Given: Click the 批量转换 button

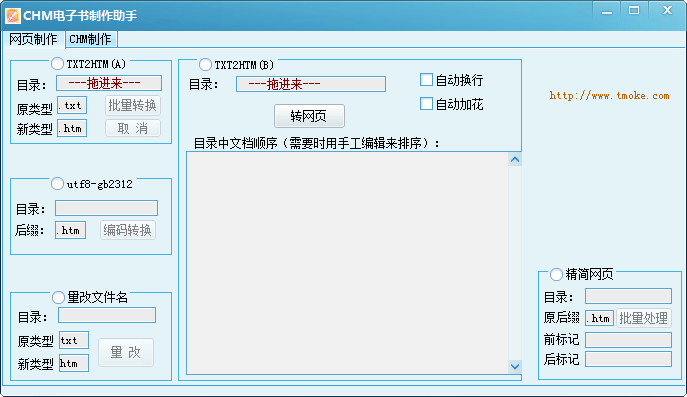Looking at the screenshot, I should (133, 105).
